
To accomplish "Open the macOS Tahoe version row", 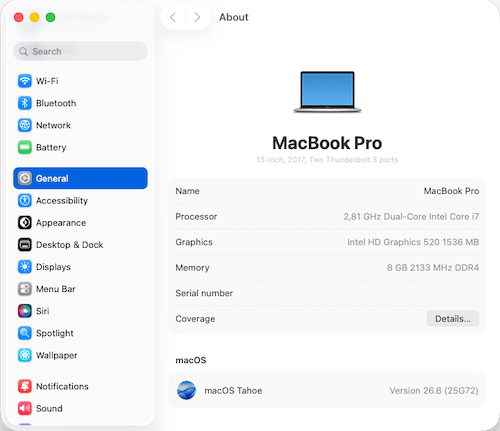I will click(327, 390).
